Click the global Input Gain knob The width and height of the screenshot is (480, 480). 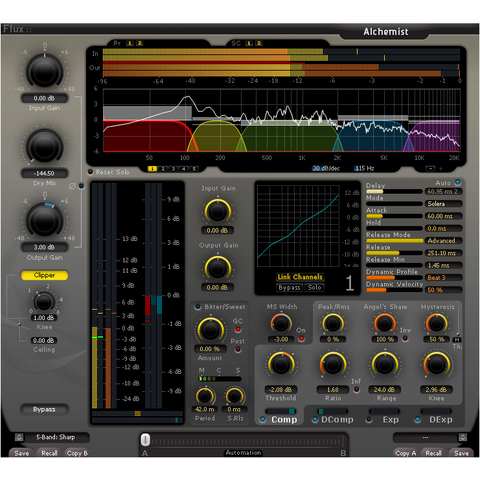coord(44,71)
